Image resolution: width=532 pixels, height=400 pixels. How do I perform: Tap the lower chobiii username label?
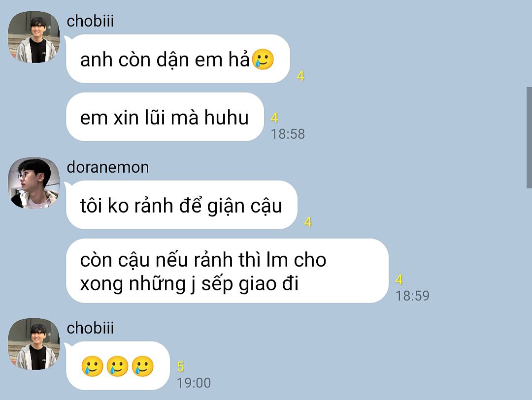pos(90,328)
